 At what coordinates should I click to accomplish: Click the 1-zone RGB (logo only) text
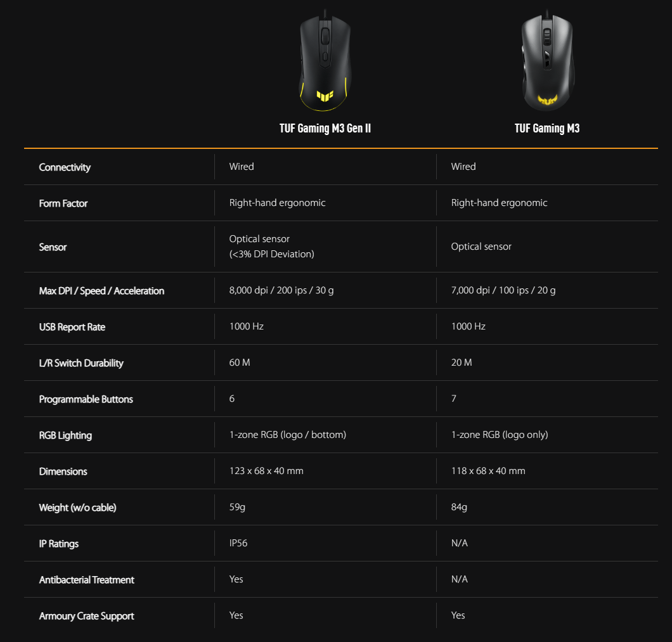coord(500,435)
